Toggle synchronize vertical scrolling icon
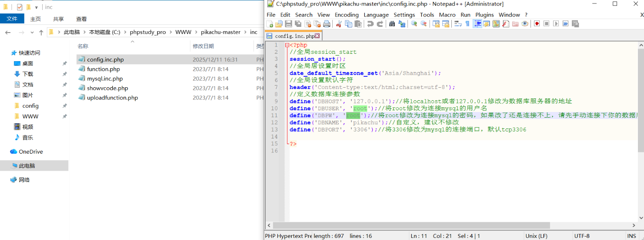Image resolution: width=644 pixels, height=240 pixels. pyautogui.click(x=436, y=24)
